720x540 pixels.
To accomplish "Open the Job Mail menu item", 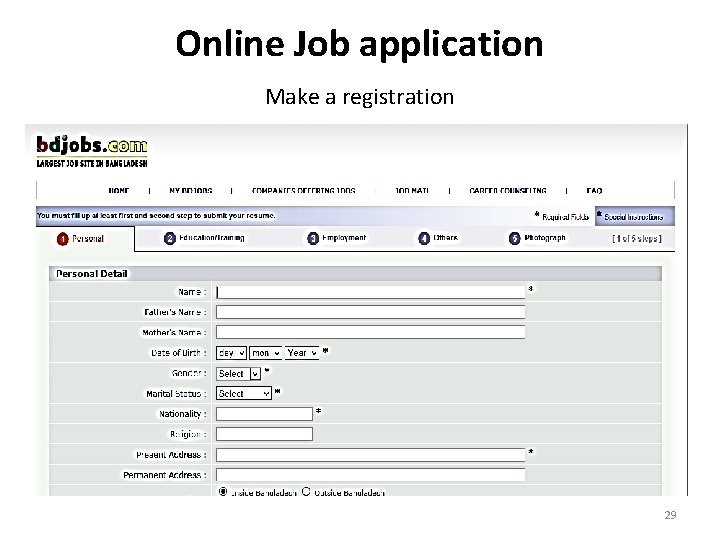I will (412, 191).
